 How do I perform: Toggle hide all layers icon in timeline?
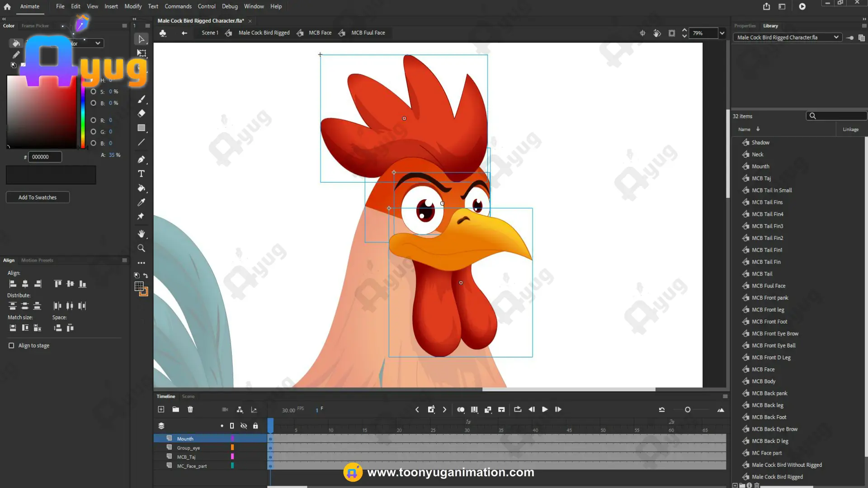point(244,426)
